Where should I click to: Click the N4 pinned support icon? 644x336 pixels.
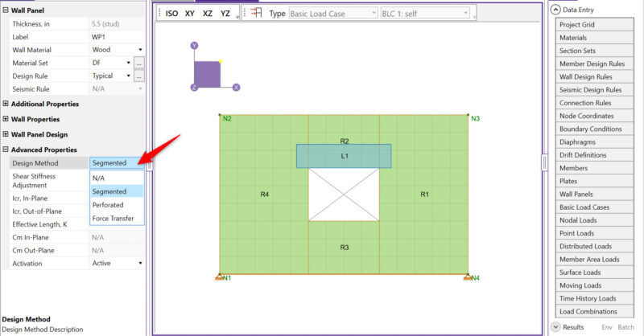coord(467,278)
